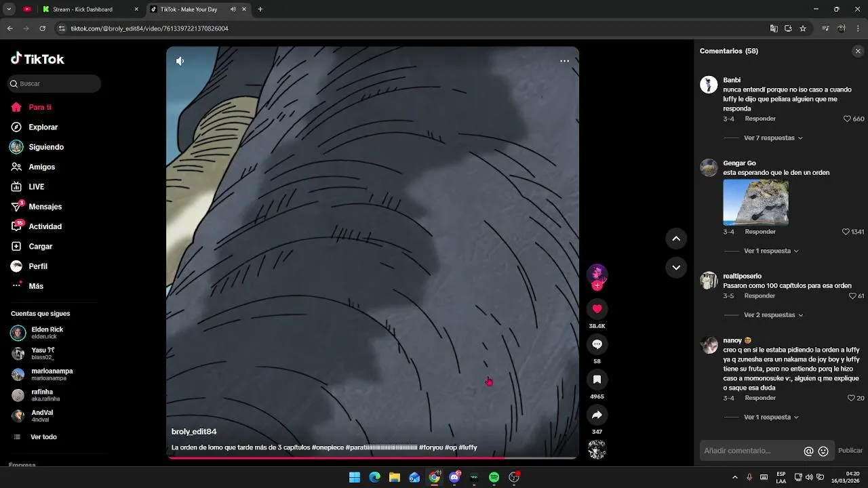Expand Ver 1 respuesta under Gengar Go

coord(771,251)
